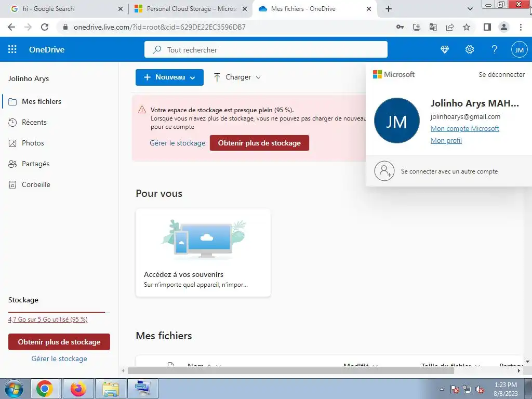Click the Tout rechercher search field

[265, 50]
